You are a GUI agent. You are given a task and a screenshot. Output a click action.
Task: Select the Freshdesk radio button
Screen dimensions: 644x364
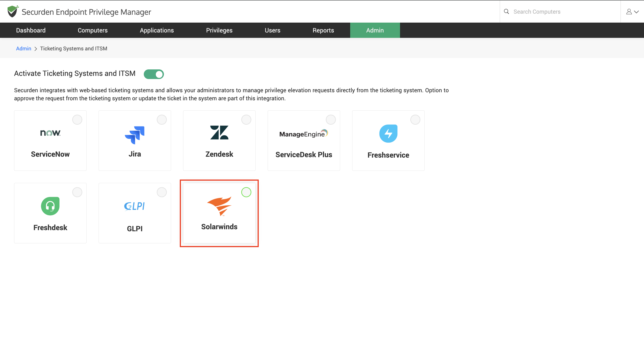(77, 192)
